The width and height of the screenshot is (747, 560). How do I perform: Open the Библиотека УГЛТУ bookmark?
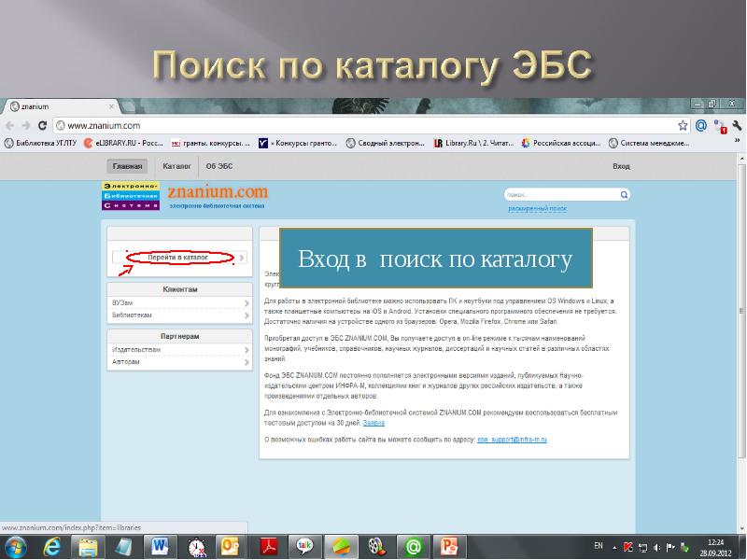(x=41, y=143)
